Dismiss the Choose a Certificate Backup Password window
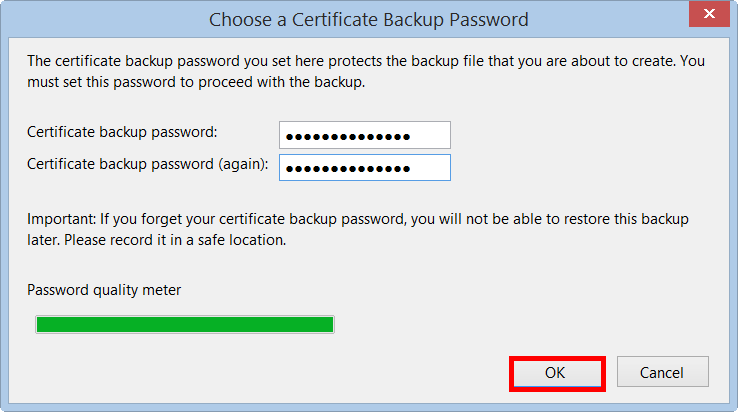Viewport: 738px width, 412px height. [709, 18]
